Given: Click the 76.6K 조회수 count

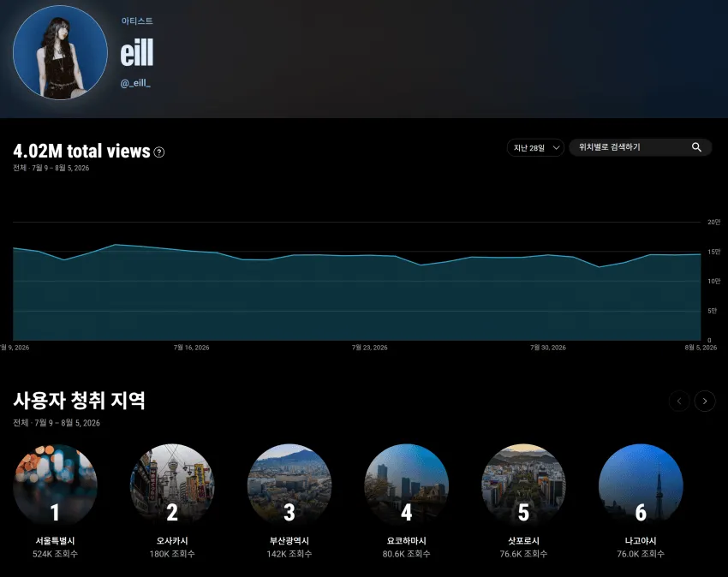Looking at the screenshot, I should coord(523,554).
